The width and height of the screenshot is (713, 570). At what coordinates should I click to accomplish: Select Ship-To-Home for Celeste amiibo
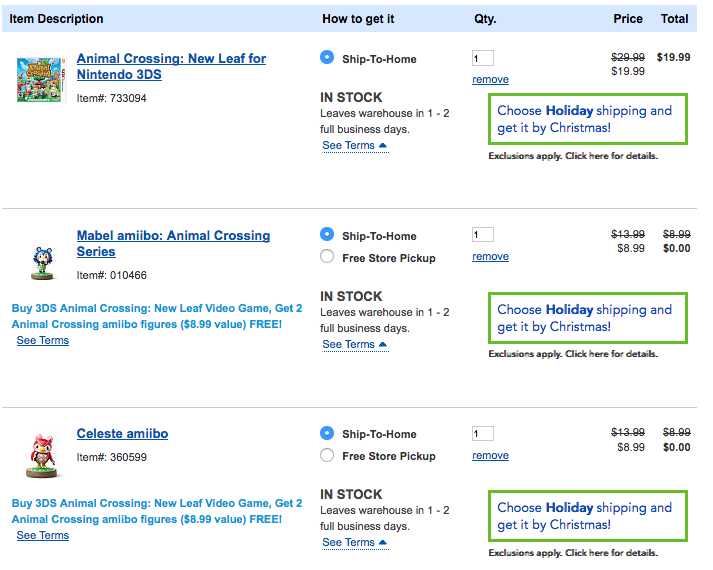327,433
